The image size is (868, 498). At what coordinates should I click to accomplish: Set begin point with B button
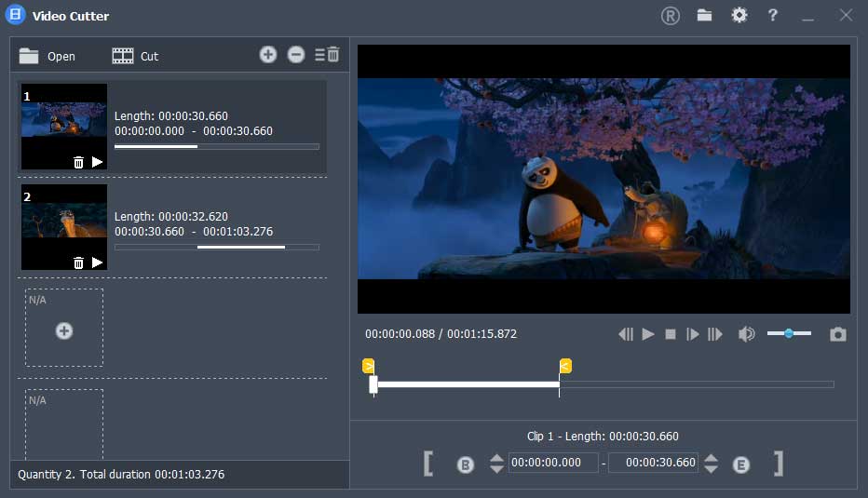[x=466, y=464]
